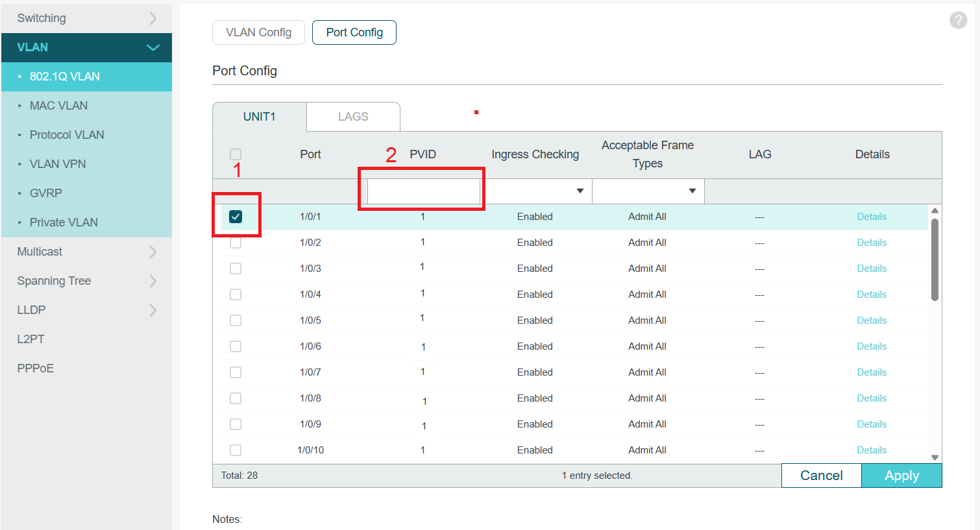Expand the Spanning Tree sidebar section
Image resolution: width=980 pixels, height=530 pixels.
pos(86,280)
